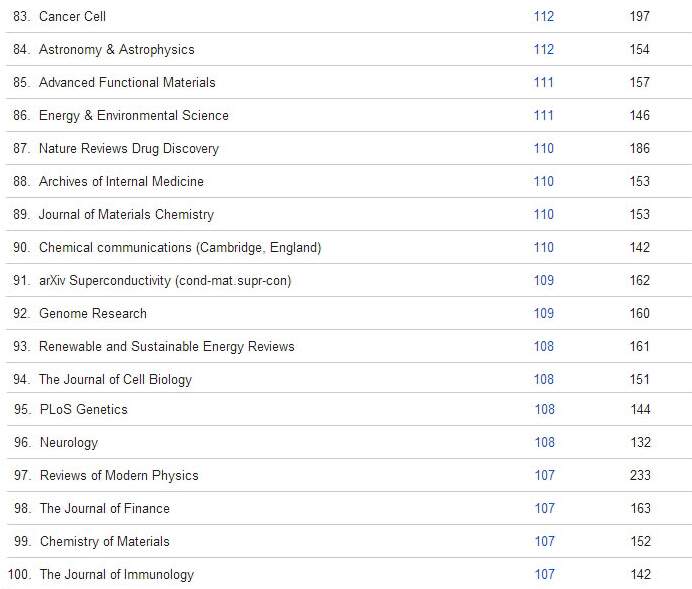Click Neurology h5-index value 108
This screenshot has width=692, height=589.
(x=544, y=442)
